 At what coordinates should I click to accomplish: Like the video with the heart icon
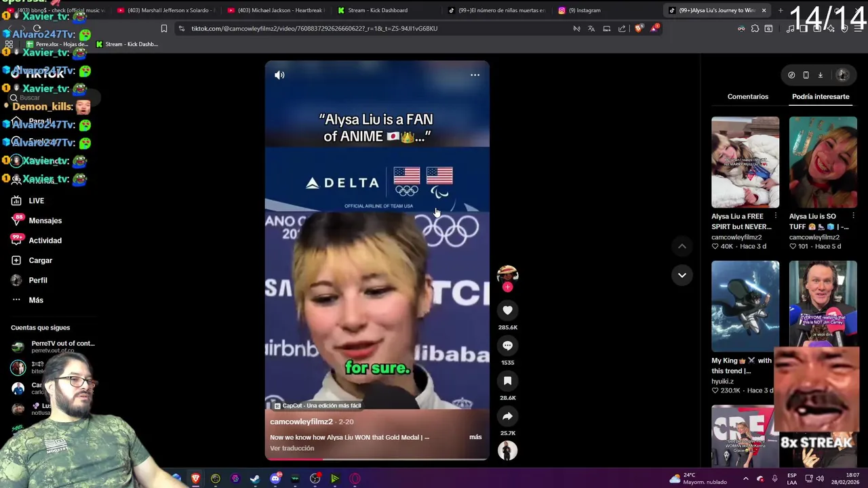coord(507,310)
